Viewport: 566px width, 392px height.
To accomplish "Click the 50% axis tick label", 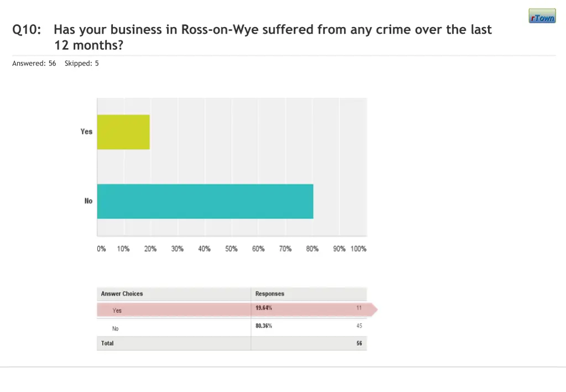I will pyautogui.click(x=231, y=249).
